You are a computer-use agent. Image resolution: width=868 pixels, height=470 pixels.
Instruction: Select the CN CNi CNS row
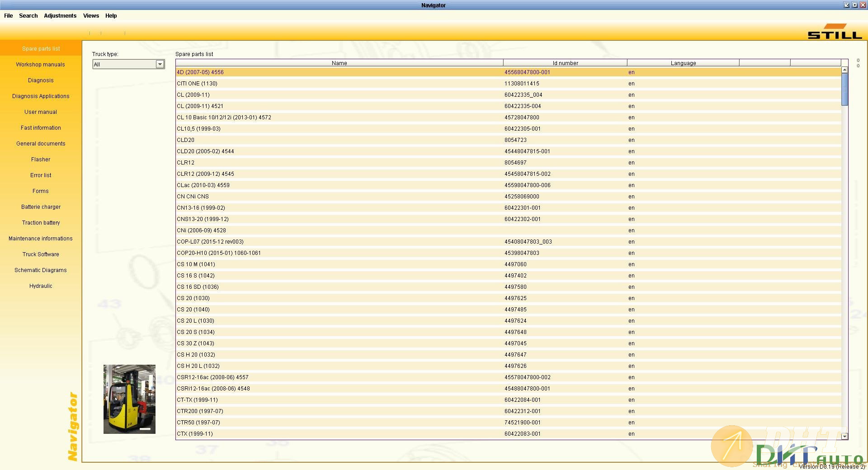508,197
